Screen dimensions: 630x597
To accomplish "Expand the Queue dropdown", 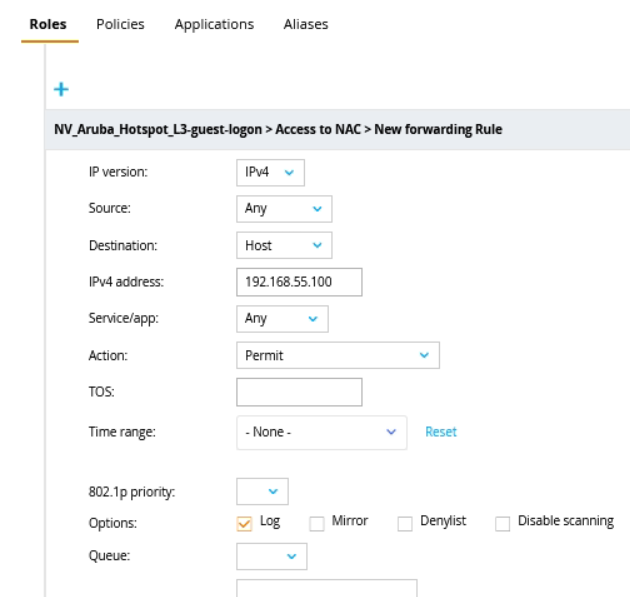I will [272, 555].
